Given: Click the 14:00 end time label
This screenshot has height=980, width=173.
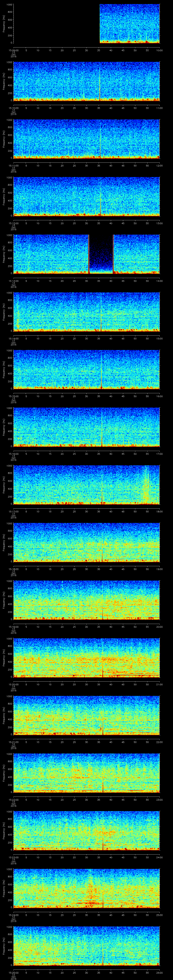Looking at the screenshot, I should tap(159, 281).
